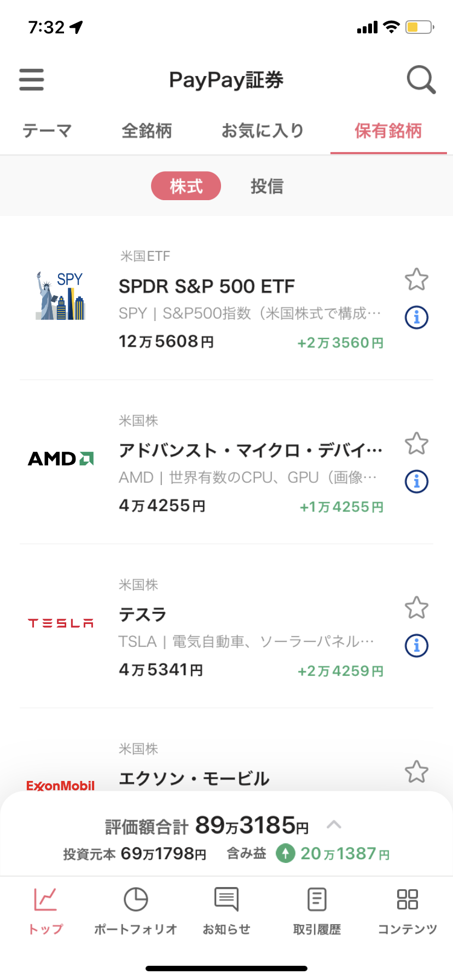Select the 株式 pill button
This screenshot has width=453, height=980.
[186, 186]
